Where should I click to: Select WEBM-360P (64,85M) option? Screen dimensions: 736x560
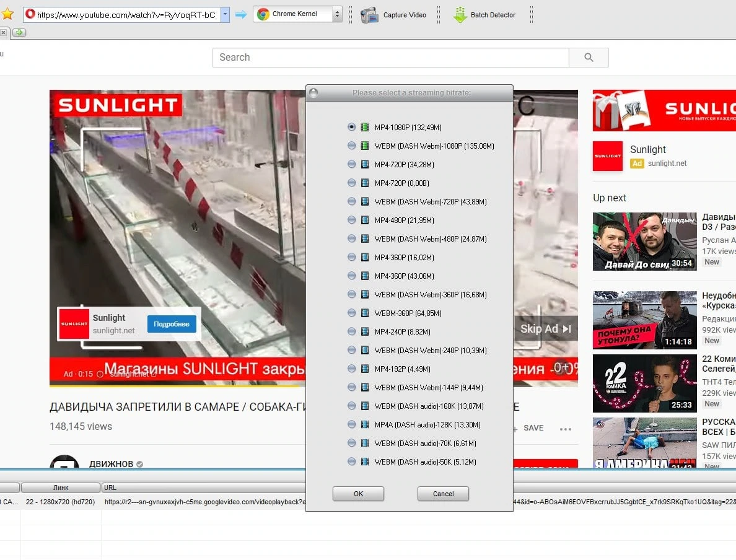351,313
